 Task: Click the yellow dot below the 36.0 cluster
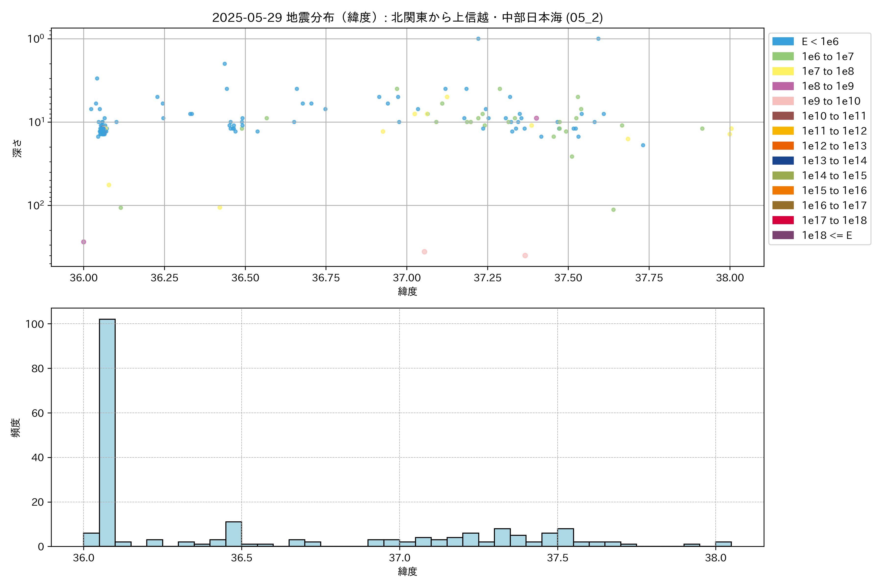[109, 185]
